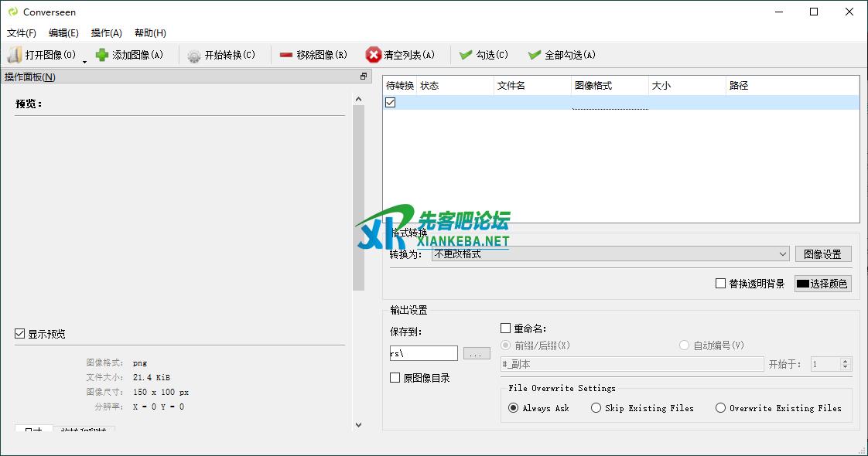The height and width of the screenshot is (456, 868).
Task: Clear the list using red X icon (清空列表)
Action: [374, 55]
